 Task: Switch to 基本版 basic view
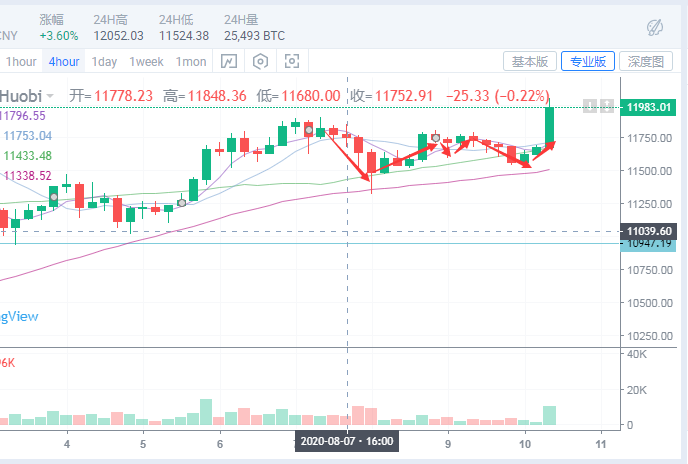[529, 61]
